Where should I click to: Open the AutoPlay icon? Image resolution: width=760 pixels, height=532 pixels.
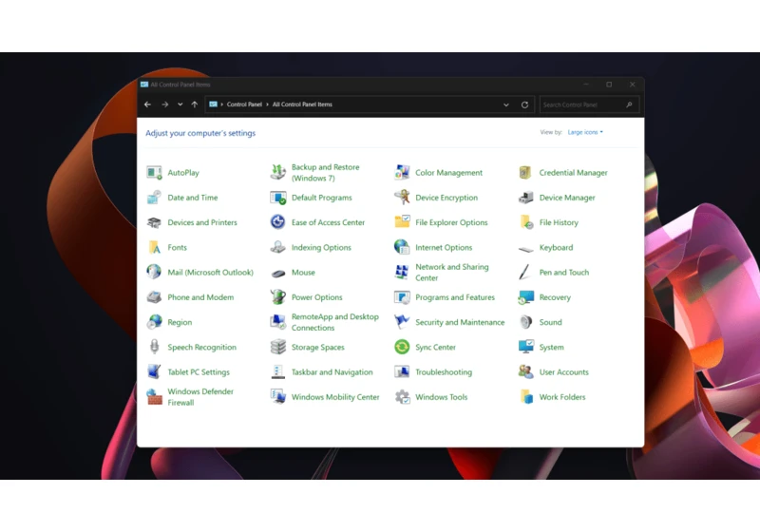154,173
